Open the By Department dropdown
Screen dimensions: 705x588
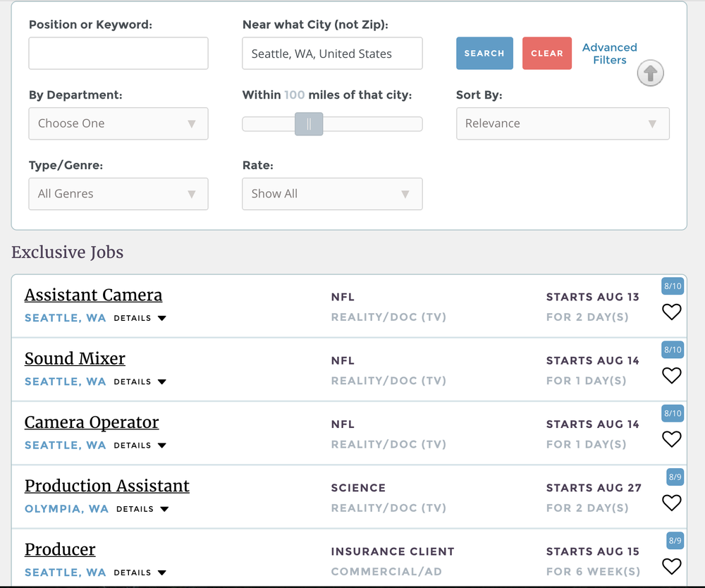(x=118, y=123)
